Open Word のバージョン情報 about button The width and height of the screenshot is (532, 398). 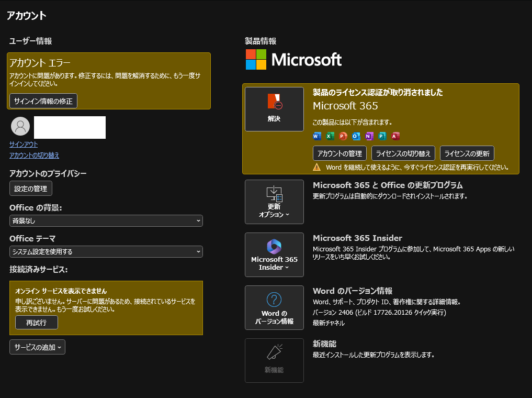click(x=274, y=308)
